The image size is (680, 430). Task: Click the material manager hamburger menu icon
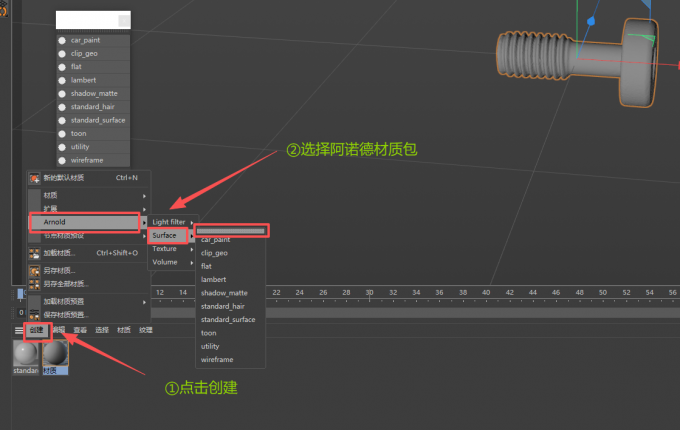(x=19, y=329)
